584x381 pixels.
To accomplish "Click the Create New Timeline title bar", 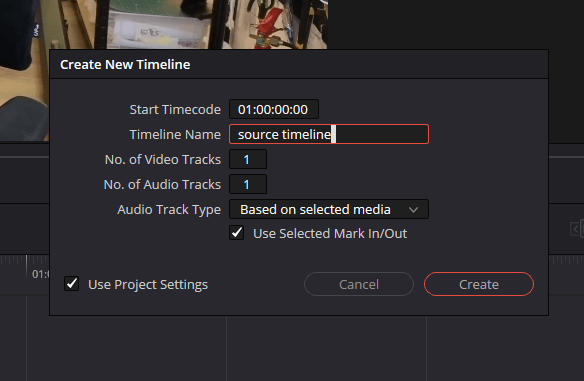I will [299, 64].
